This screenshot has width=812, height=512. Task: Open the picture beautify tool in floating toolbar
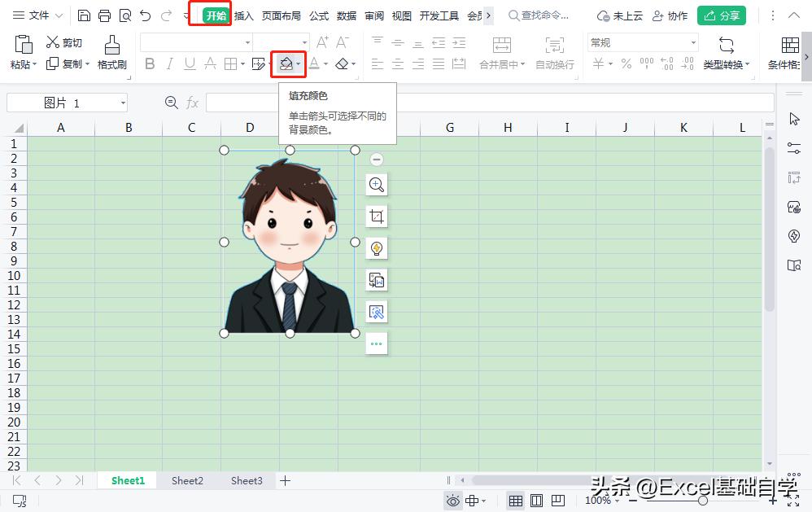tap(376, 248)
